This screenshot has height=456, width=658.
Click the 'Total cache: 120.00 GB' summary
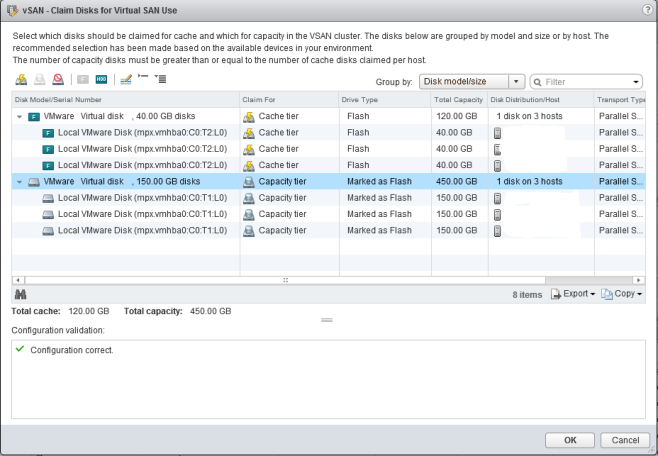60,311
